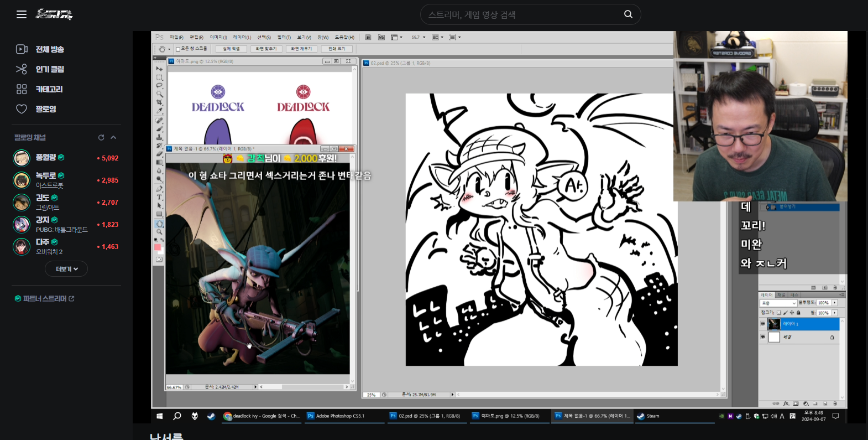
Task: Select the Path Selection tool
Action: coord(159,205)
